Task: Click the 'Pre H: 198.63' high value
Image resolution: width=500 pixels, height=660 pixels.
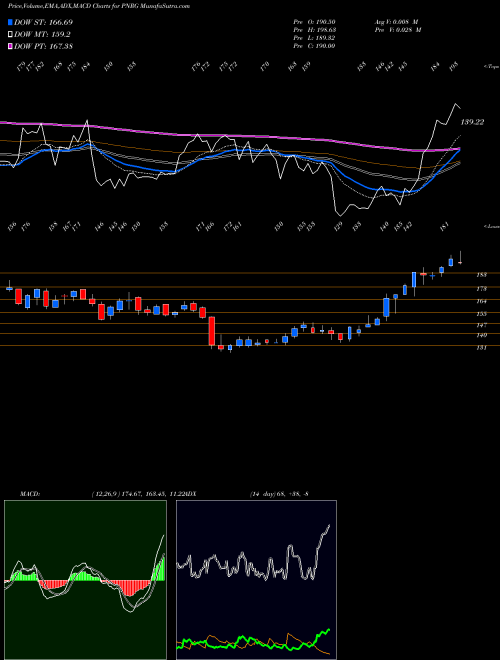Action: [x=314, y=30]
